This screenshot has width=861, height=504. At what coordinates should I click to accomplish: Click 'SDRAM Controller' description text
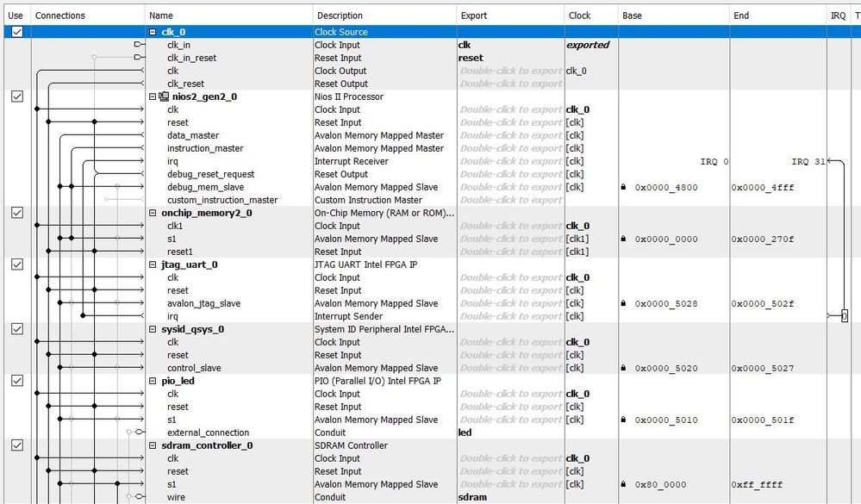(351, 445)
